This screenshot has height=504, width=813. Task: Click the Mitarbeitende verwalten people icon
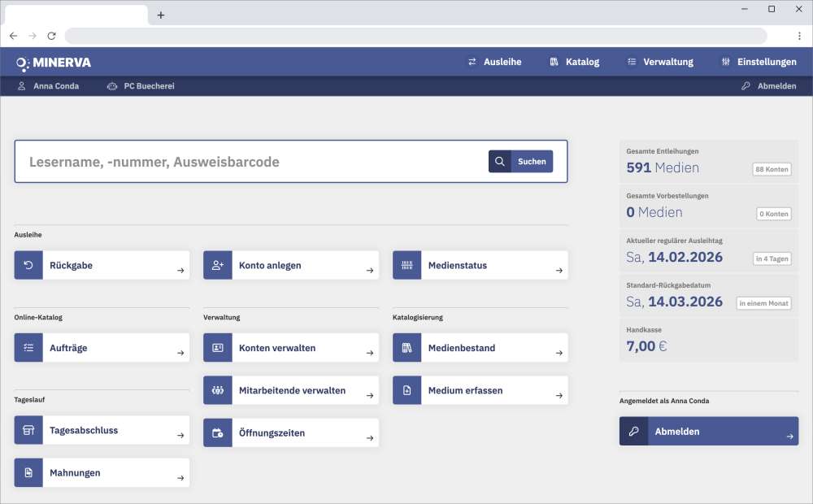(218, 391)
